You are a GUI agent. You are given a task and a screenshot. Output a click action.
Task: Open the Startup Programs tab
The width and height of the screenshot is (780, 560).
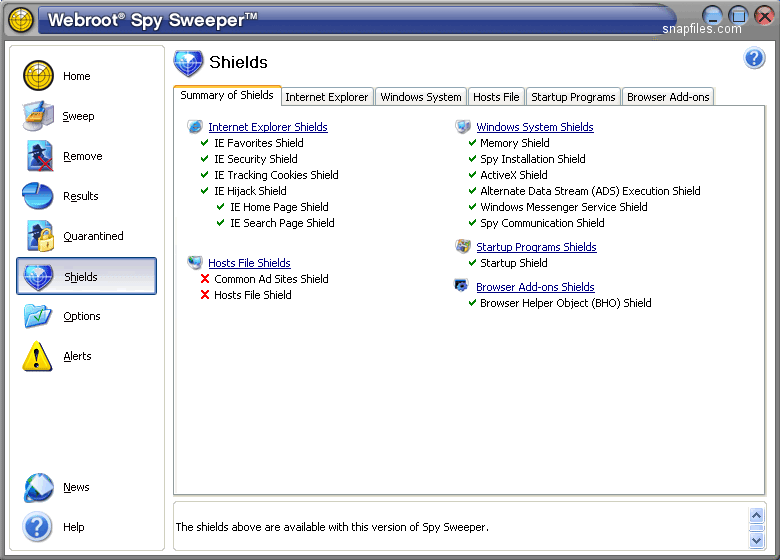coord(573,97)
